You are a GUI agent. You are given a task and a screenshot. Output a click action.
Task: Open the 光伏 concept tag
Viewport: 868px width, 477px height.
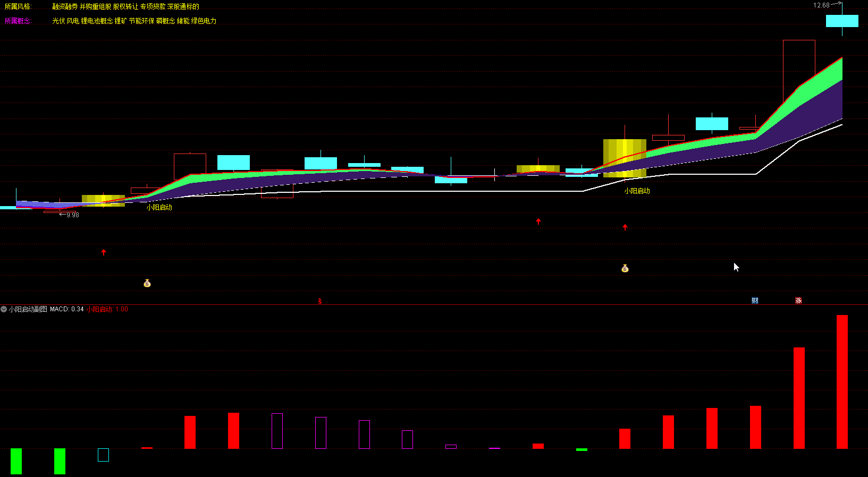(x=58, y=21)
